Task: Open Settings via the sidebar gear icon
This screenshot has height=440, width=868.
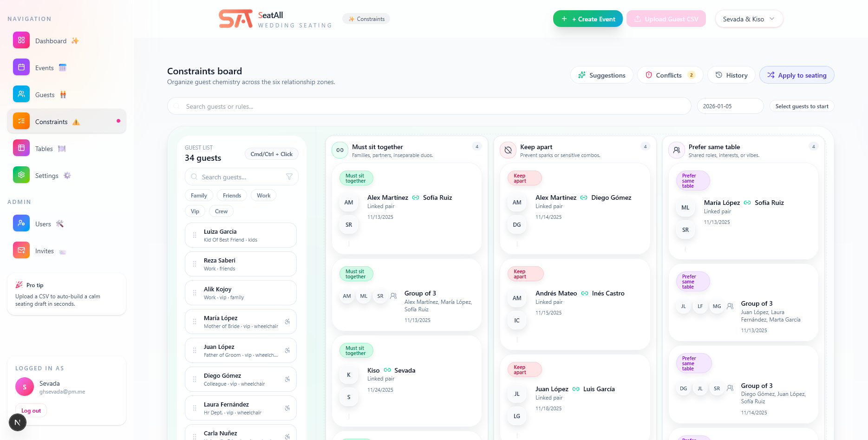Action: coord(21,175)
